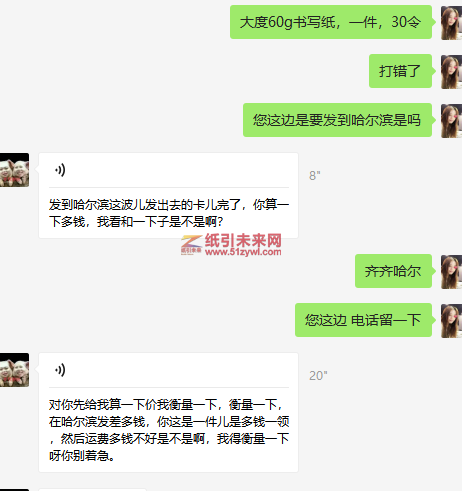
Task: Select the 您这边是要发到哈尔滨是吗 message bubble
Action: pos(337,120)
